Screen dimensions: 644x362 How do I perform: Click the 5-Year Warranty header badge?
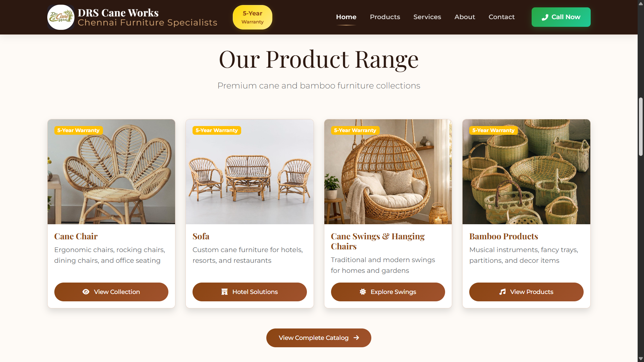pos(253,17)
